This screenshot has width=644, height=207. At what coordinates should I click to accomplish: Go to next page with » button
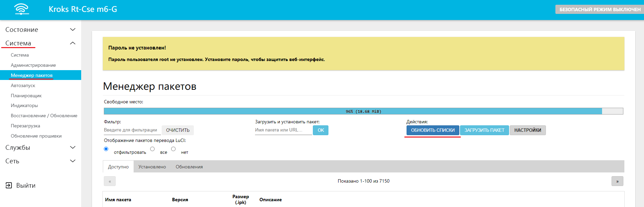tap(617, 181)
